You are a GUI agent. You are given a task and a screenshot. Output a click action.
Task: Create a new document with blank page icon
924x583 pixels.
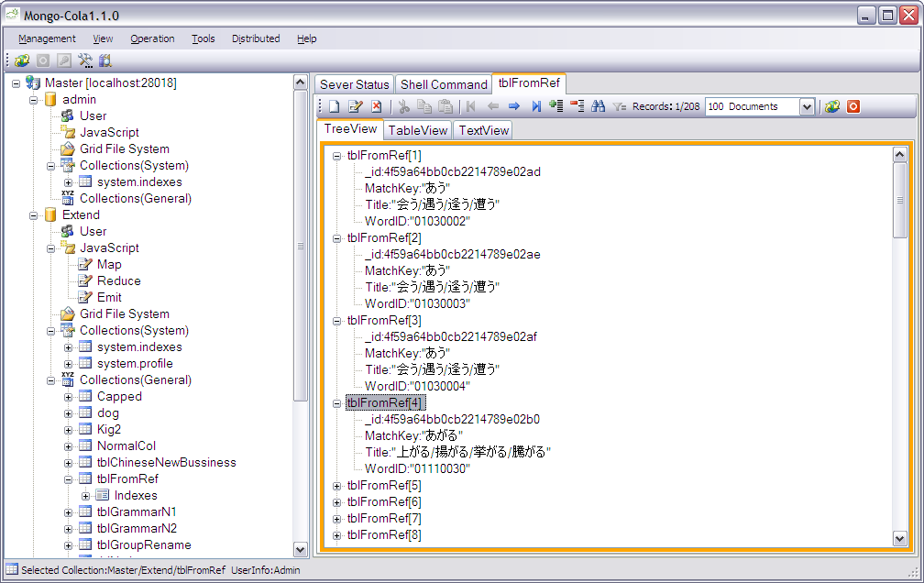[334, 106]
